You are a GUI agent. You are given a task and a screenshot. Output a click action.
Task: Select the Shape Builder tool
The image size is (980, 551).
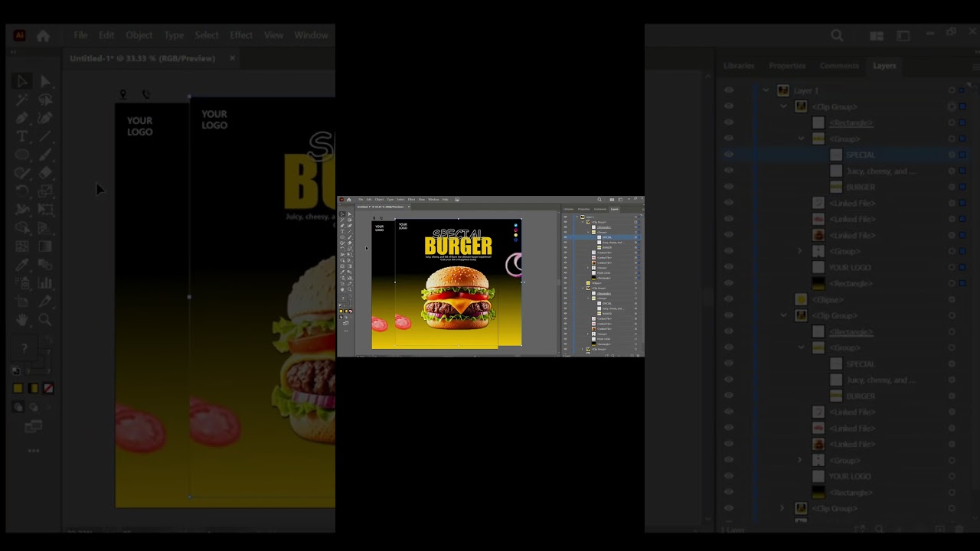click(x=22, y=228)
